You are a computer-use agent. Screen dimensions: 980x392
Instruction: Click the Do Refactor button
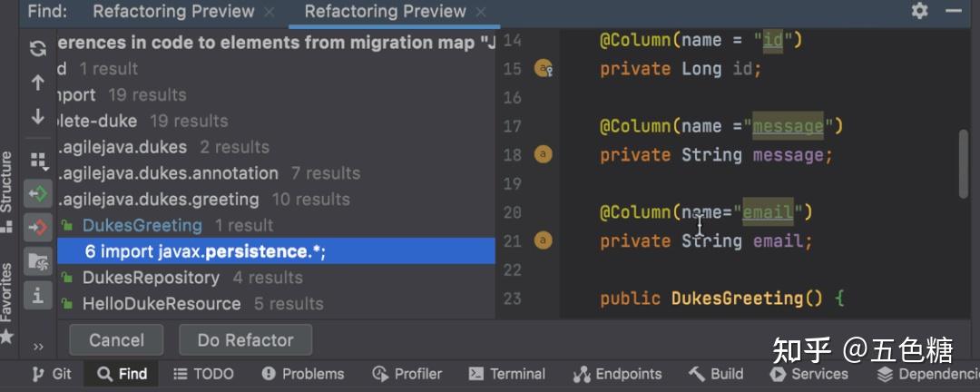click(246, 340)
